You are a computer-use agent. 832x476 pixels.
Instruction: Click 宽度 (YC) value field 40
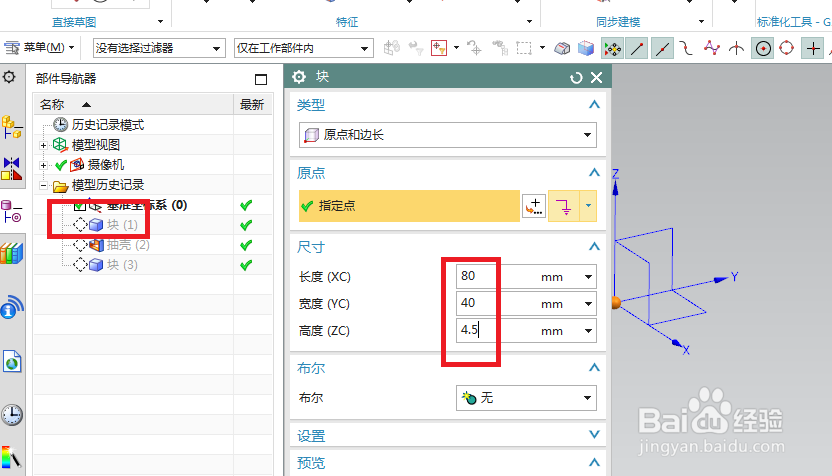[x=491, y=304]
